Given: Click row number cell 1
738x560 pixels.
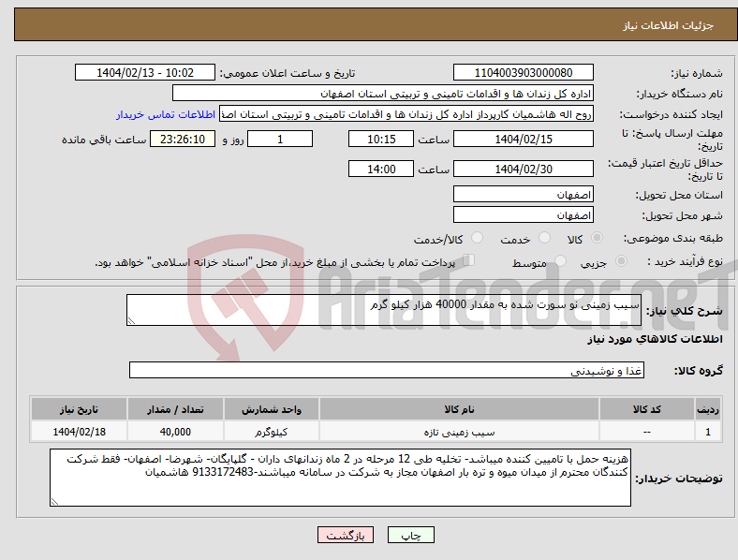Looking at the screenshot, I should click(x=707, y=432).
